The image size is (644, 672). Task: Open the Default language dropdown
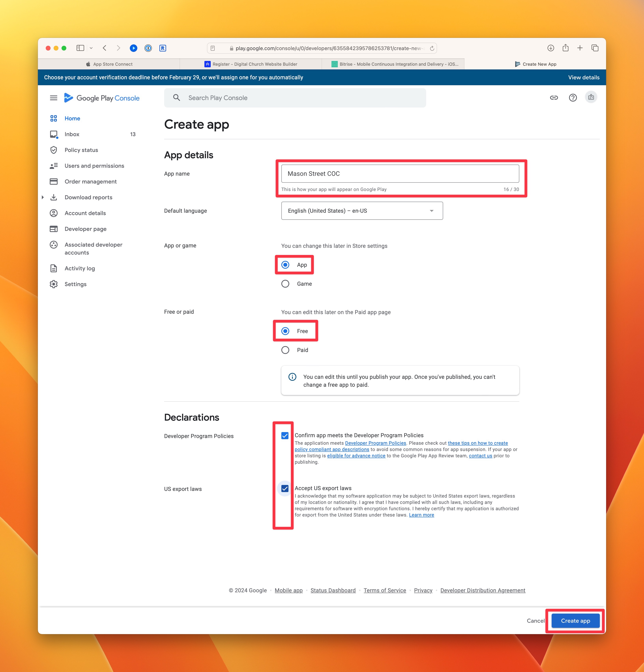coord(362,211)
